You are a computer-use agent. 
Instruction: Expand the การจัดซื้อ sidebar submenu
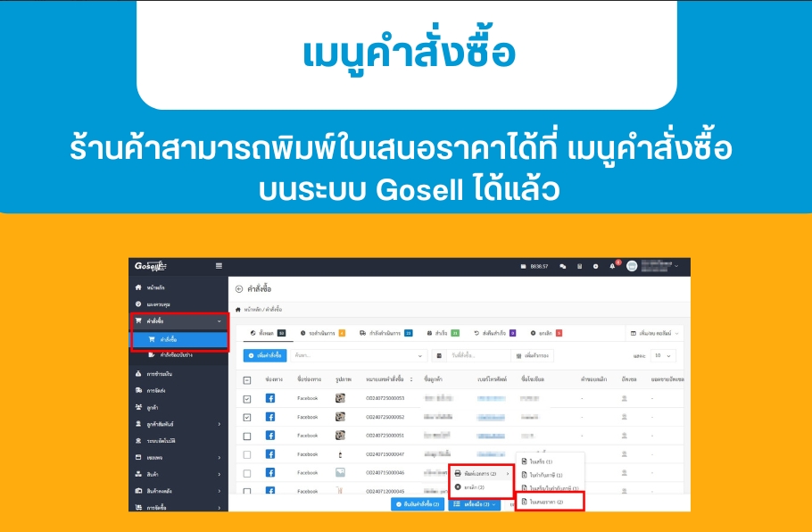(219, 508)
